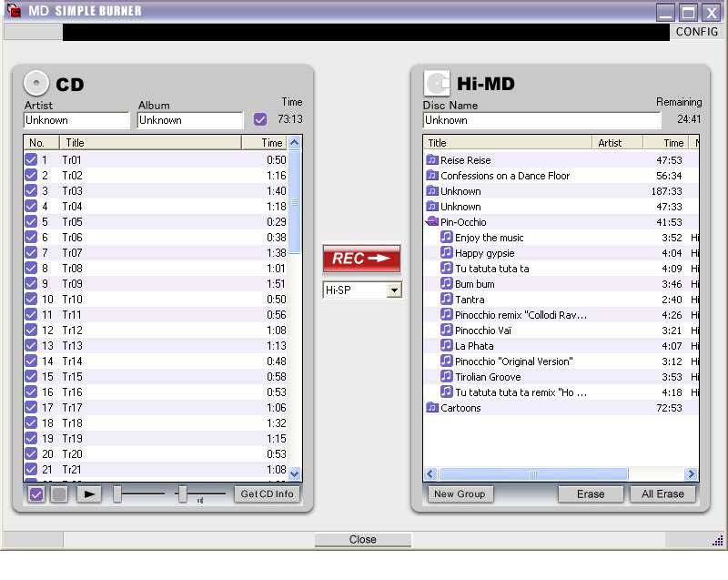Select the Tr21 title in the CD list
Viewport: 728px width, 580px height.
[73, 470]
